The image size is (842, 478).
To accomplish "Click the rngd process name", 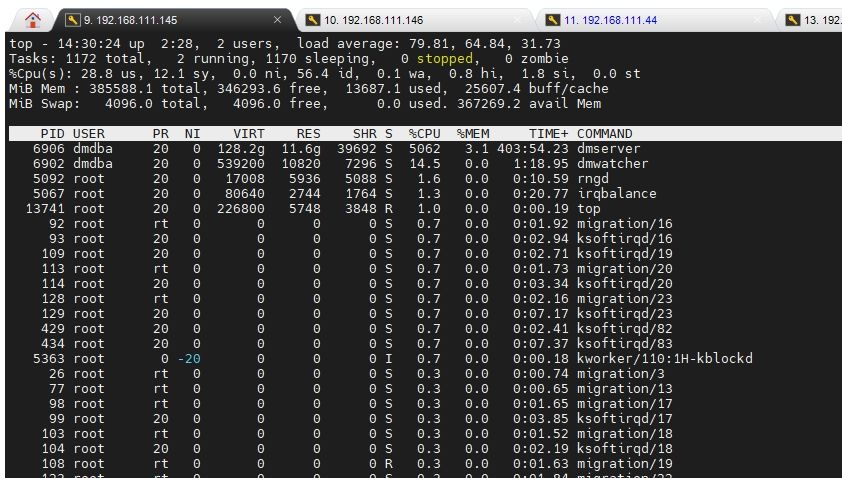I will (593, 179).
